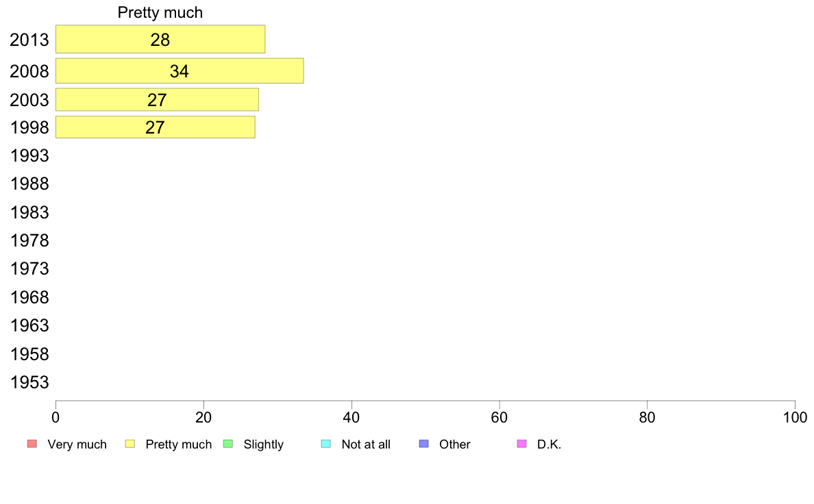The image size is (814, 504).
Task: Click the magenta D.K. legend swatch
Action: (x=521, y=444)
